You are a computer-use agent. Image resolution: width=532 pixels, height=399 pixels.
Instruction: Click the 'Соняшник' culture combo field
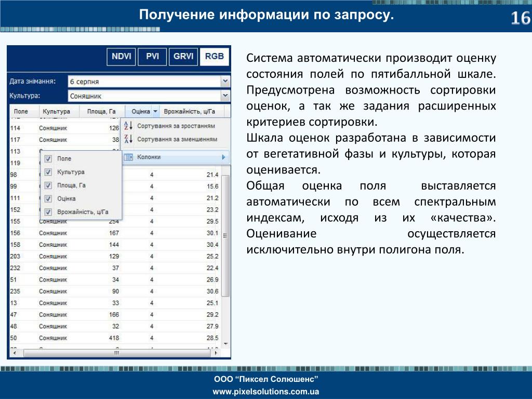(x=144, y=96)
